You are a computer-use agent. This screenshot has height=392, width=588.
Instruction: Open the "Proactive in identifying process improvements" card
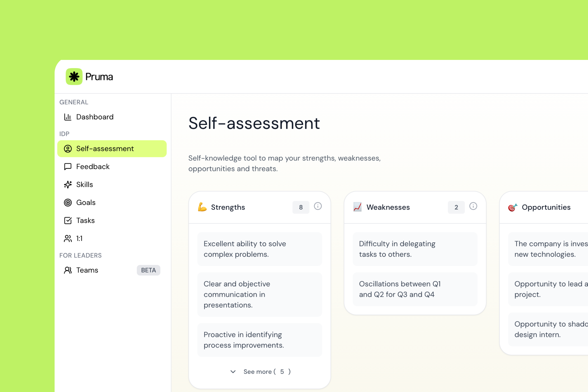click(x=259, y=340)
